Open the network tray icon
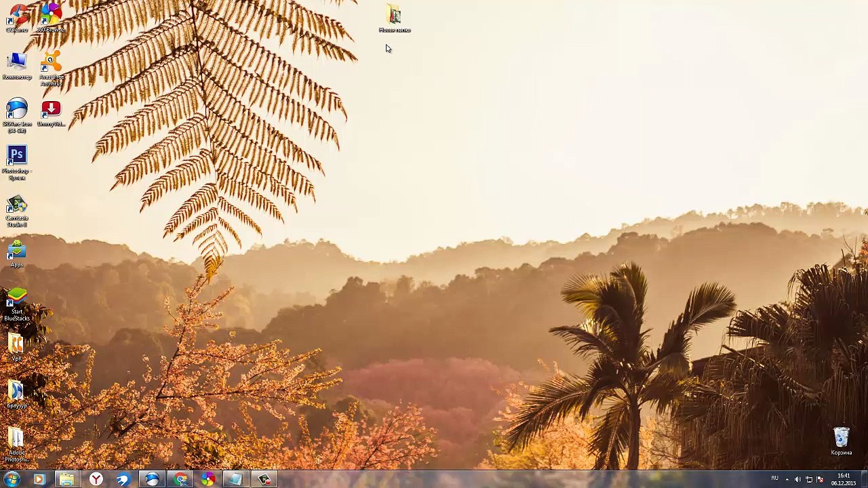This screenshot has width=868, height=488. [809, 480]
